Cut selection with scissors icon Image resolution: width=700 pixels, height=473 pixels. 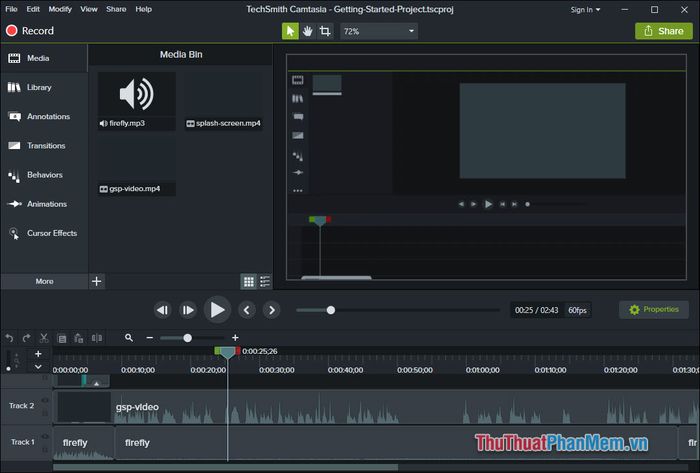coord(44,338)
